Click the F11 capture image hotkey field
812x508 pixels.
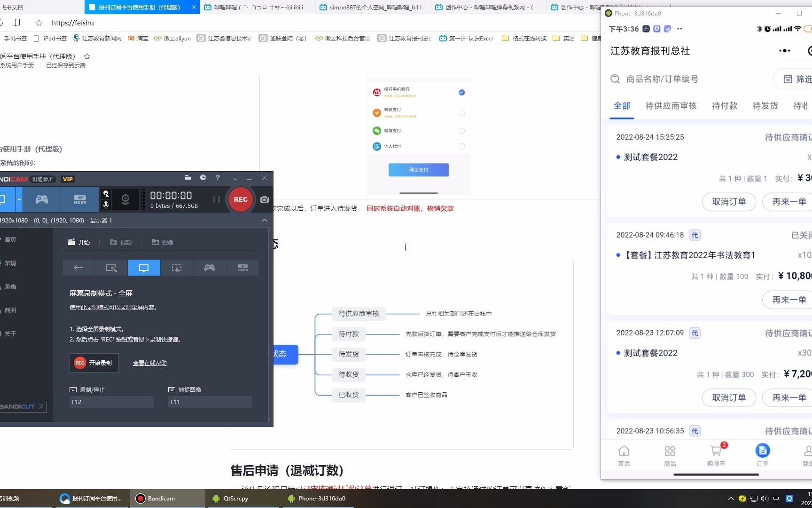[x=210, y=402]
